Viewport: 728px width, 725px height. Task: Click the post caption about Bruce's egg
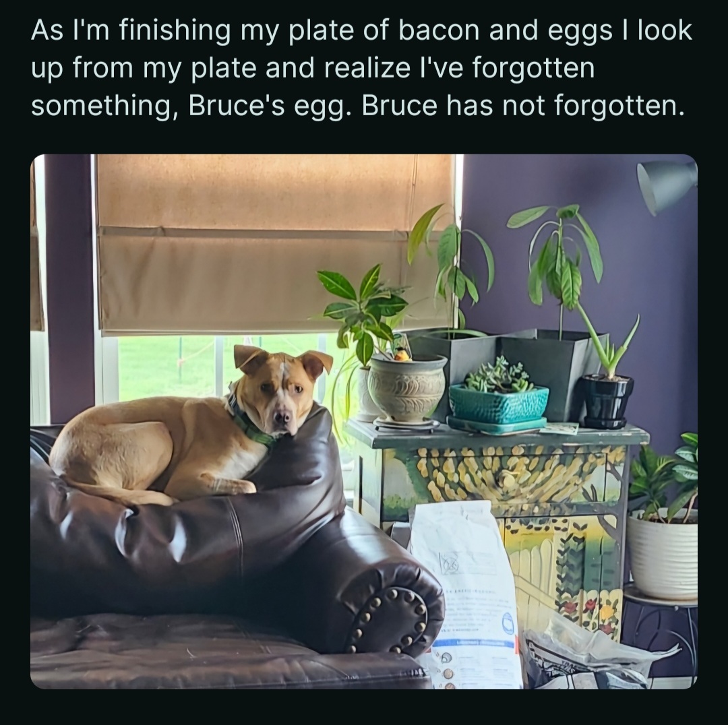[x=361, y=69]
